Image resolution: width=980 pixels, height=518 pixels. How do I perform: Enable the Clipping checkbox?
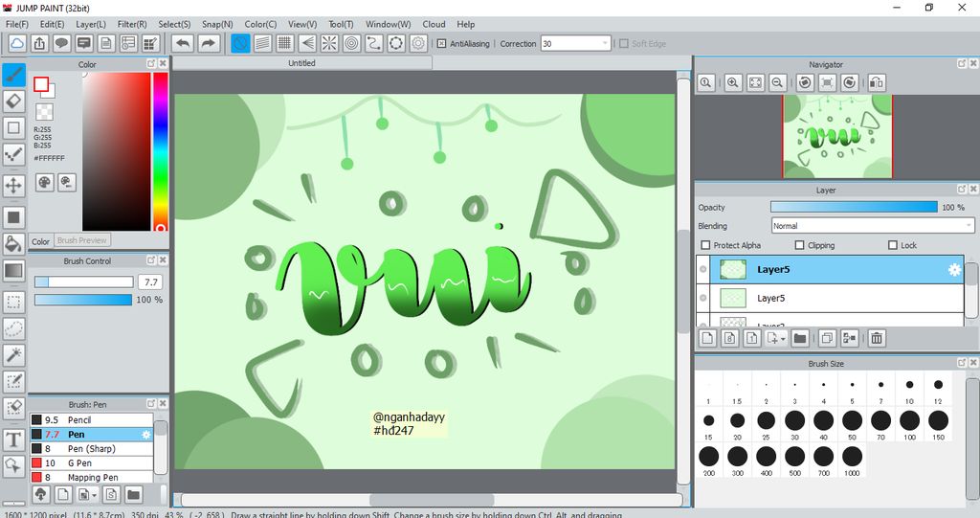(799, 245)
